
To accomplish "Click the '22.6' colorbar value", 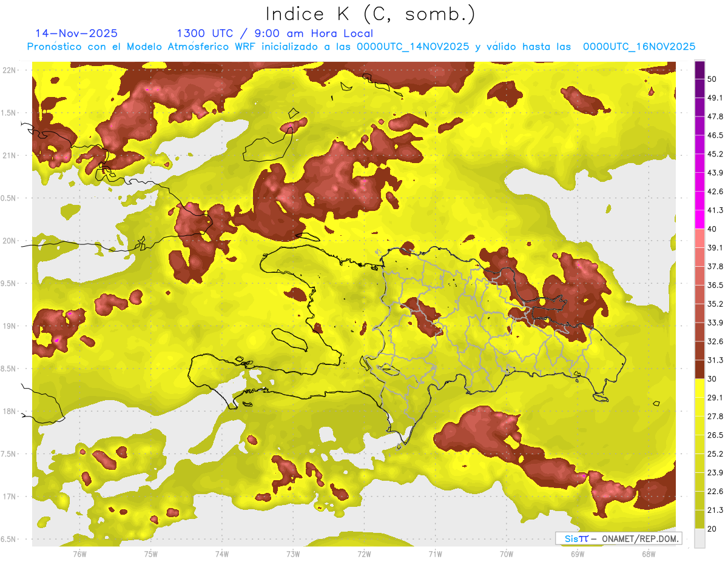I will click(x=715, y=491).
